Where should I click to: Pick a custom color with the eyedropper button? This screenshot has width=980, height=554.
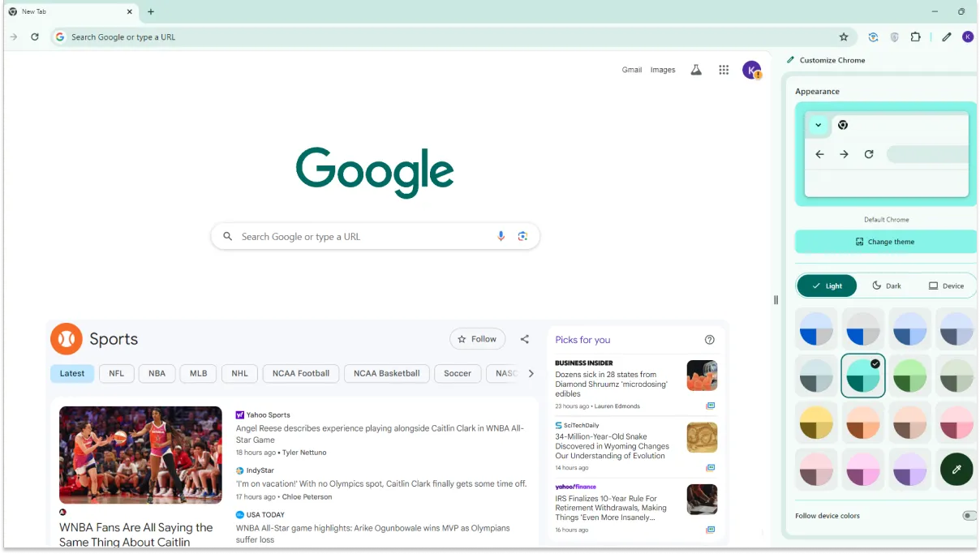pyautogui.click(x=956, y=469)
